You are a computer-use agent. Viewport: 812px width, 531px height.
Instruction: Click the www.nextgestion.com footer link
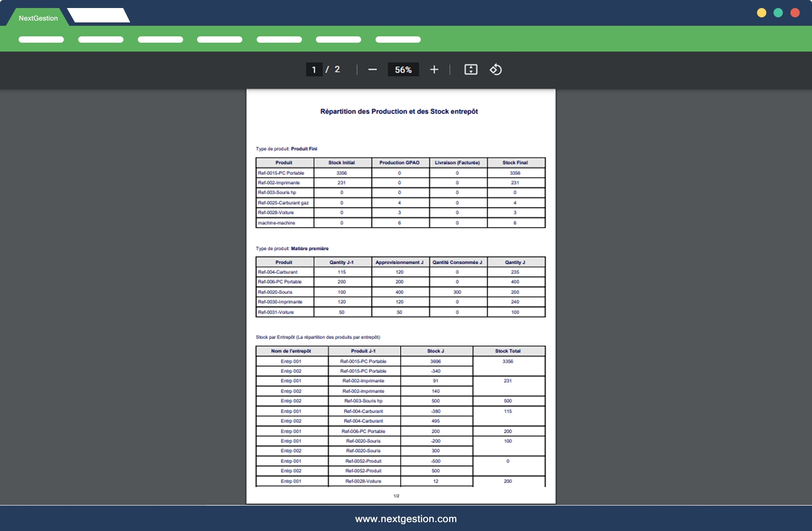pos(406,519)
